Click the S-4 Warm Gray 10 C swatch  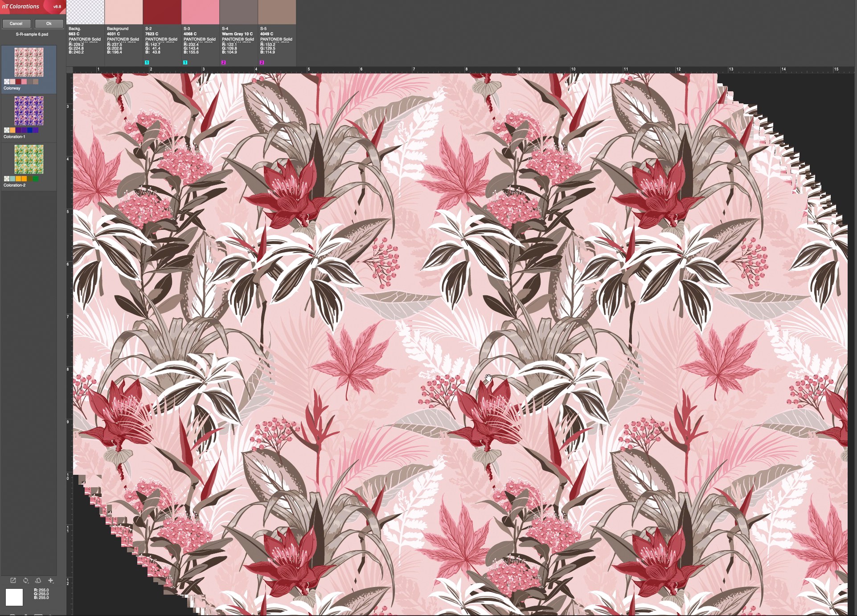coord(238,12)
